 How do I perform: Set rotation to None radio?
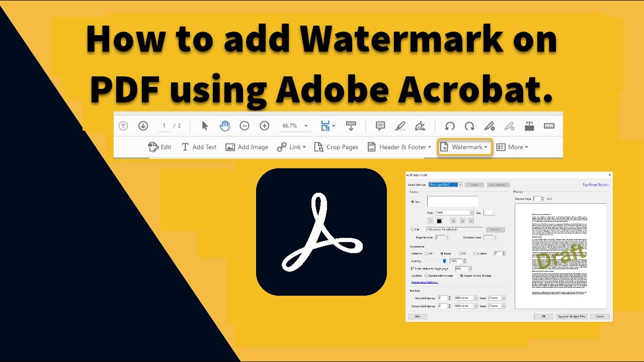(442, 253)
